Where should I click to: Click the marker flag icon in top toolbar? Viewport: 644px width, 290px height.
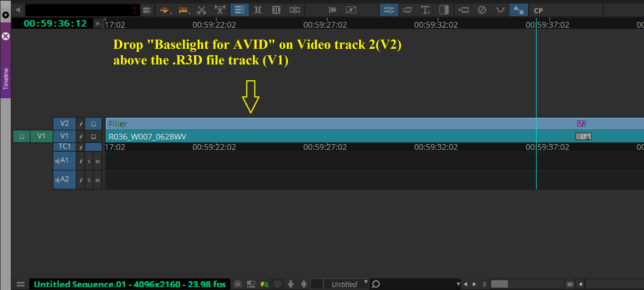[333, 10]
